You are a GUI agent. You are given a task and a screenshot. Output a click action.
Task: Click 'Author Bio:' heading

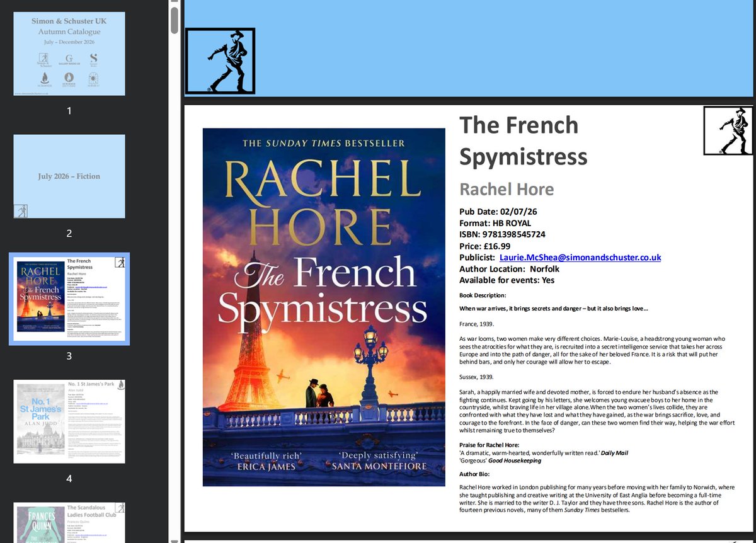pos(474,474)
